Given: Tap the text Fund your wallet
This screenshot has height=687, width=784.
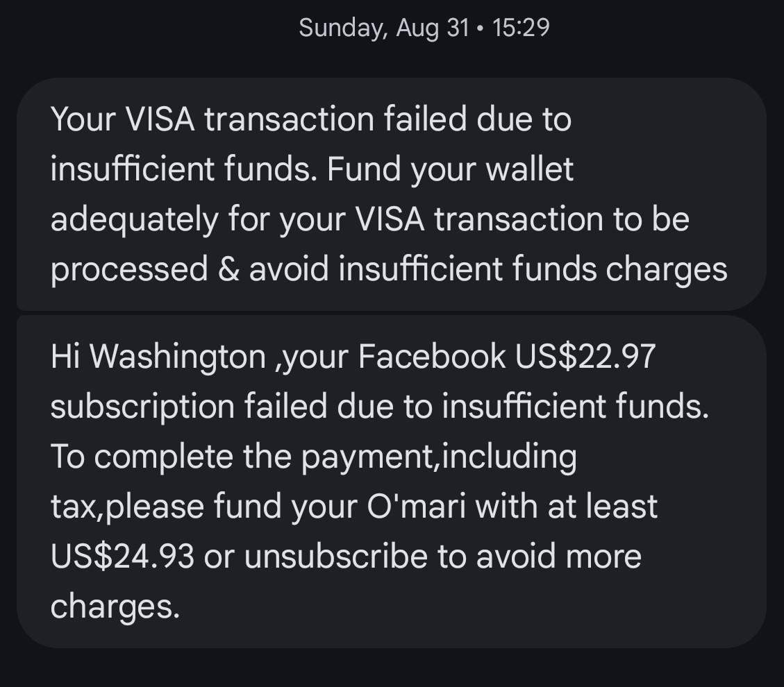Looking at the screenshot, I should 451,168.
